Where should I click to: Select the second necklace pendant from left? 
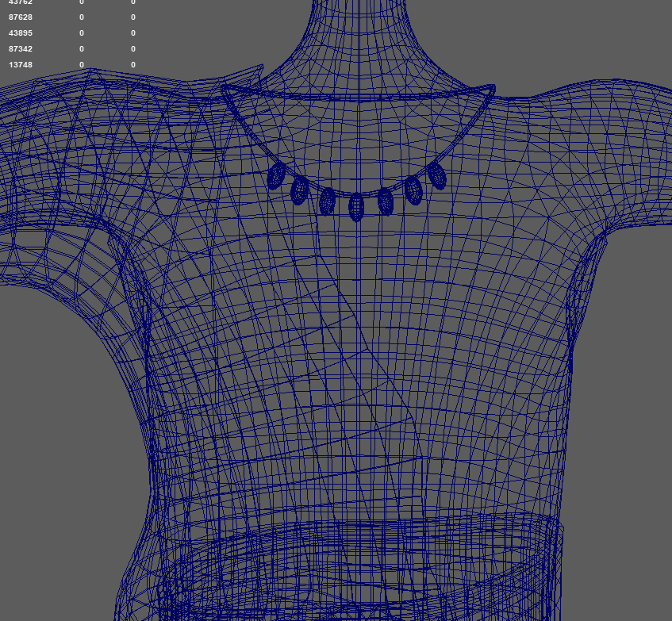point(299,190)
